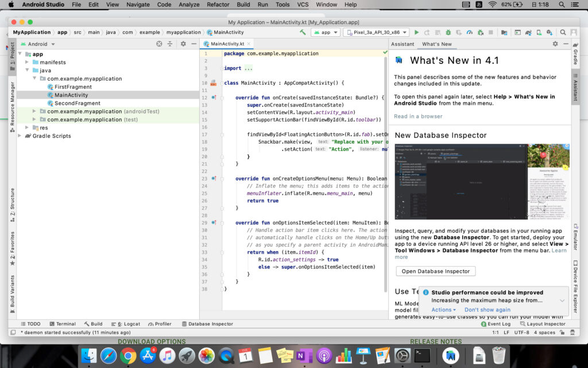Click the Attach Debugger to Android Process icon
Viewport: 588px width, 368px height.
tap(481, 32)
